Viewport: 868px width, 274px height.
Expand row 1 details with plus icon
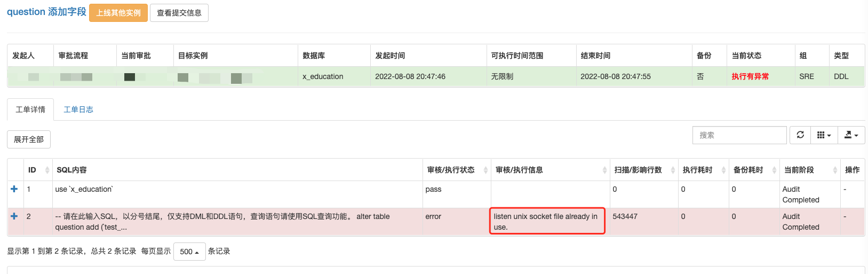coord(14,189)
